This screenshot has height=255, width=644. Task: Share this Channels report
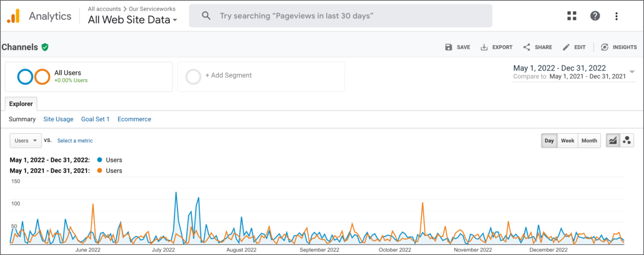(x=538, y=47)
